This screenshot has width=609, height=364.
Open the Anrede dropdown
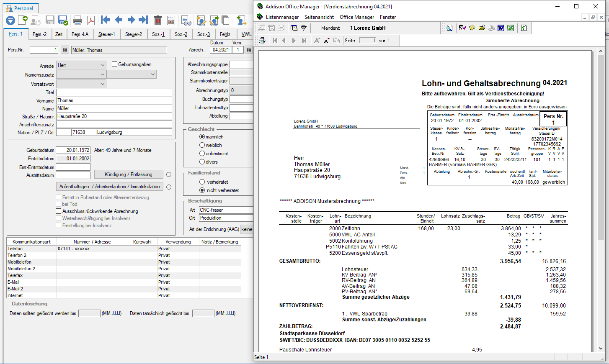click(103, 65)
